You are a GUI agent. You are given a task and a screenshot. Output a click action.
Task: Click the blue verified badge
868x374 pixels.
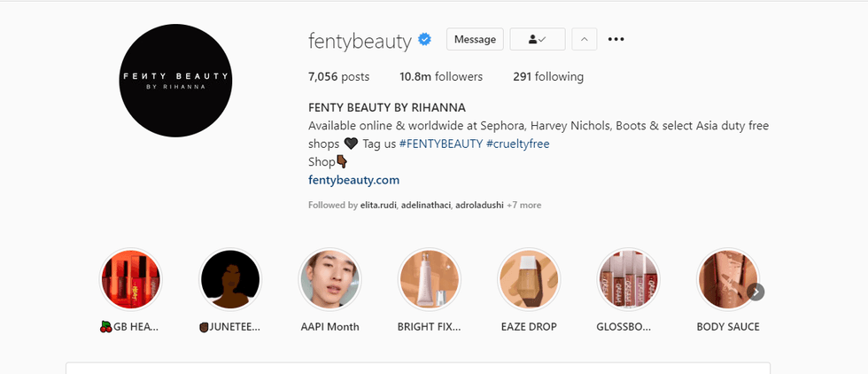(426, 40)
